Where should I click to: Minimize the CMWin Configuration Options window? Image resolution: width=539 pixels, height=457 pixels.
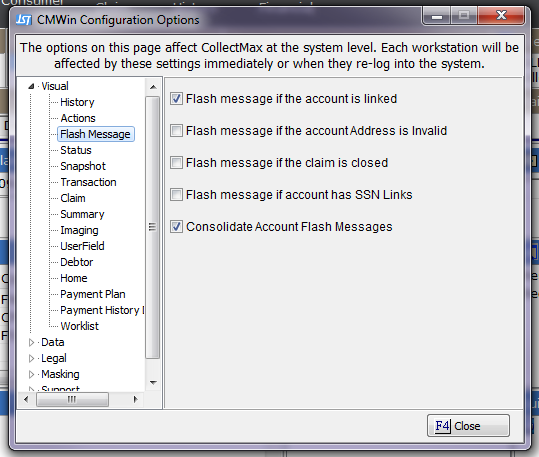(x=437, y=16)
